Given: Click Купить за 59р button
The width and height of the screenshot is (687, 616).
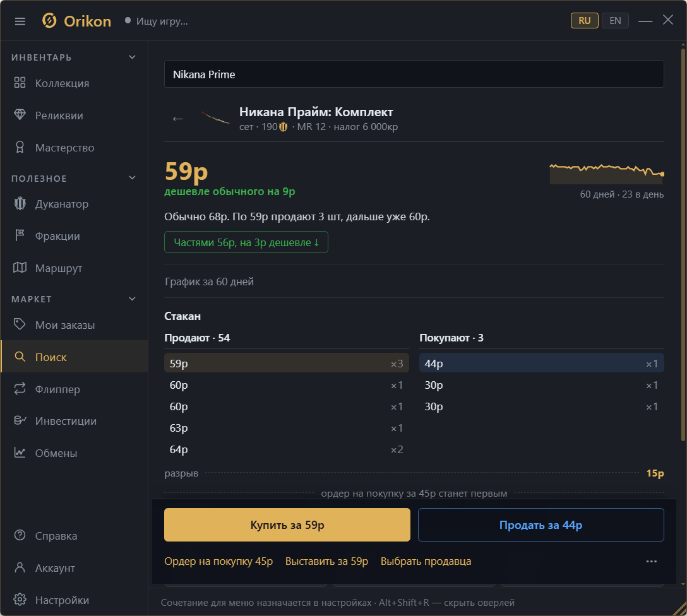Looking at the screenshot, I should tap(287, 525).
